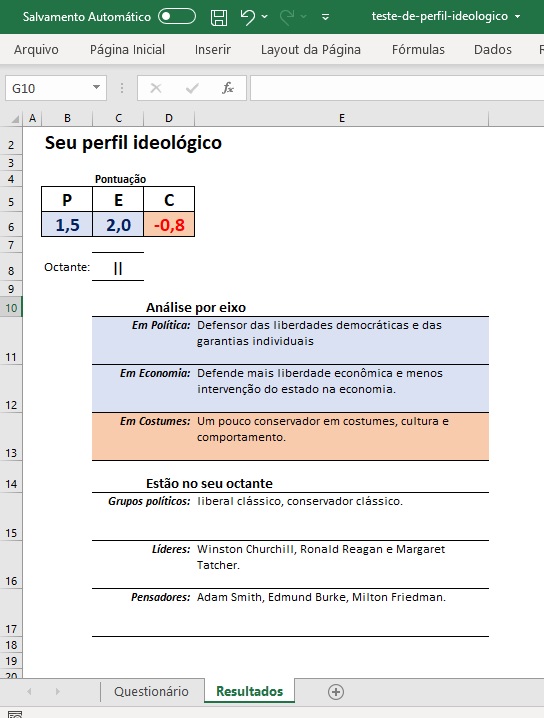Switch to the Página Inicial ribbon tab
The image size is (544, 718).
(127, 49)
